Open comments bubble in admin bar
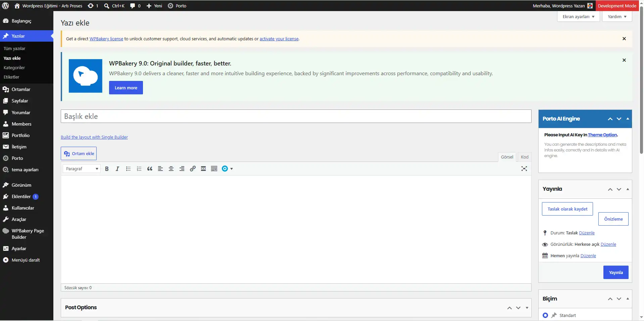This screenshot has width=644, height=321. (135, 6)
